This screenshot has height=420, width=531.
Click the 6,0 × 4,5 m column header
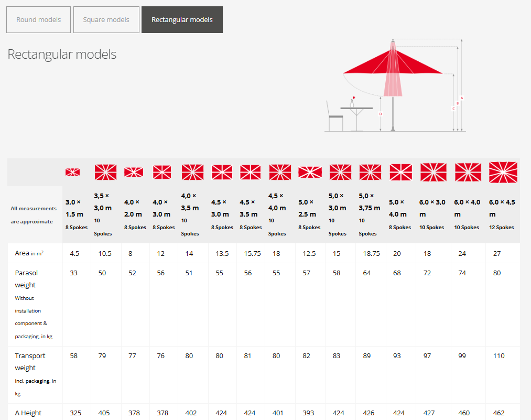tap(502, 214)
